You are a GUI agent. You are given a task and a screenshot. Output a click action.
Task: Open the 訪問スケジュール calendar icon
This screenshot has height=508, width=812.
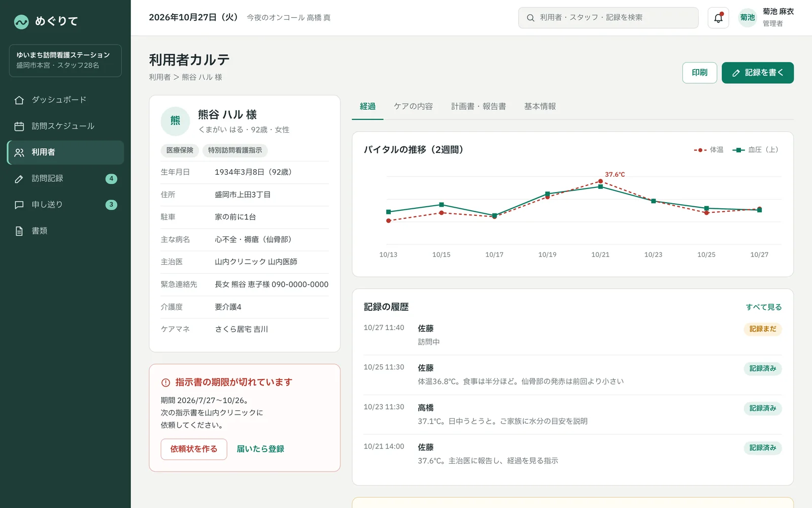[19, 126]
